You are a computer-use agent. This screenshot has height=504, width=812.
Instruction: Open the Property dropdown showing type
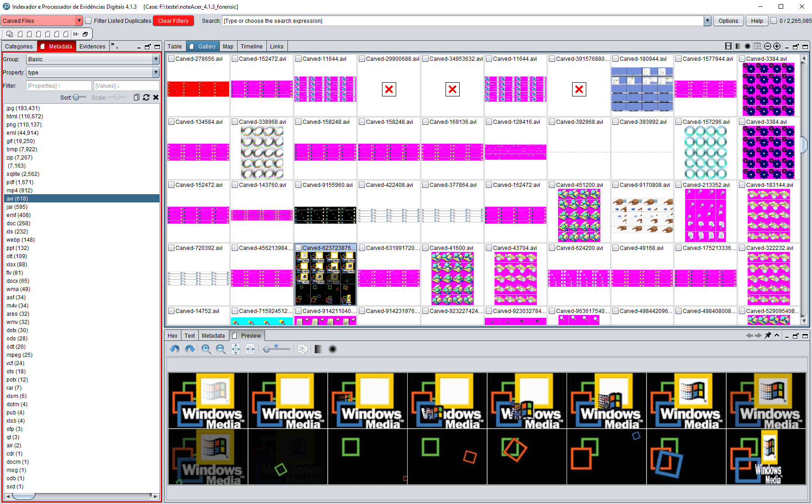156,72
